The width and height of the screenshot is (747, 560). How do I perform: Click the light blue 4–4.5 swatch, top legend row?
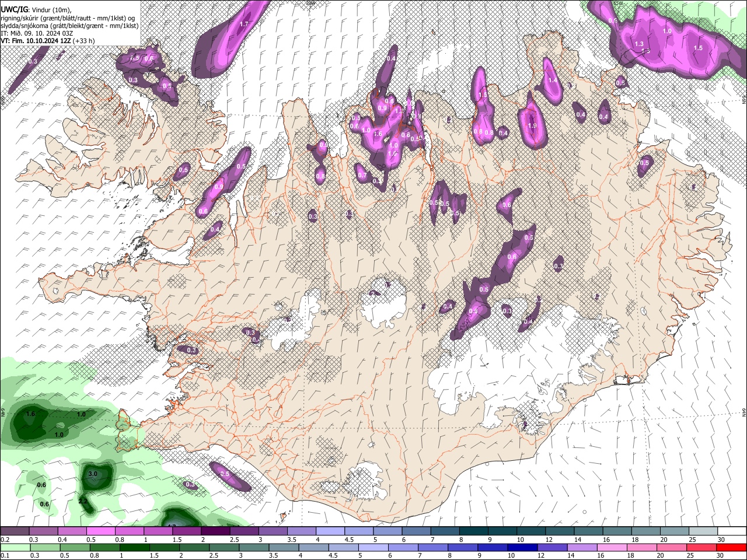(x=330, y=531)
